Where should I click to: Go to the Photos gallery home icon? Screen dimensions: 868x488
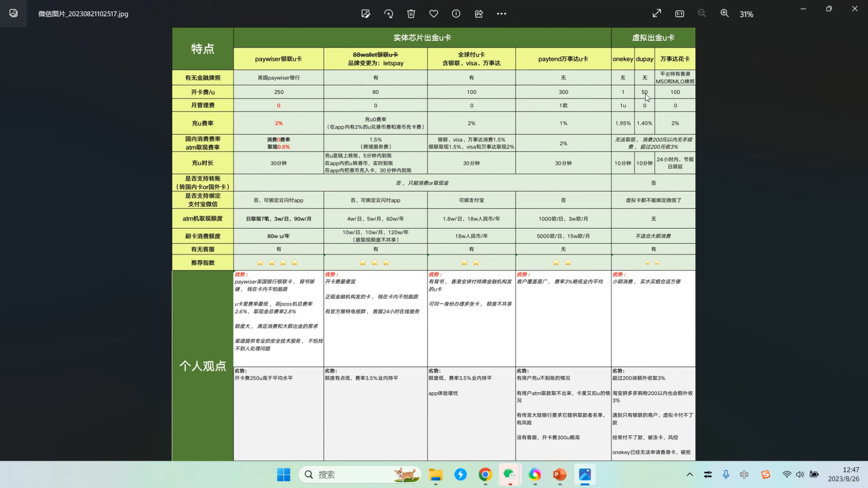pyautogui.click(x=13, y=13)
